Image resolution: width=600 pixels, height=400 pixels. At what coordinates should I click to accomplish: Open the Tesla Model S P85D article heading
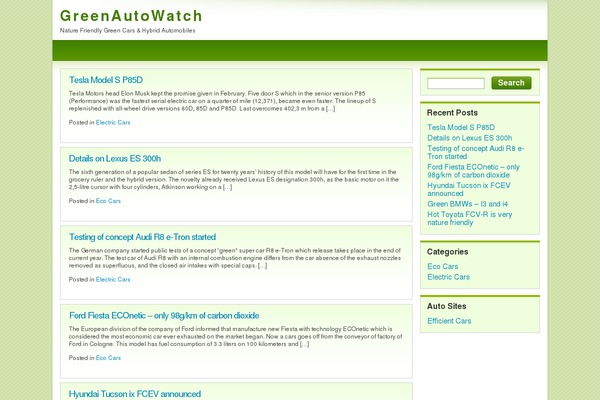(106, 80)
